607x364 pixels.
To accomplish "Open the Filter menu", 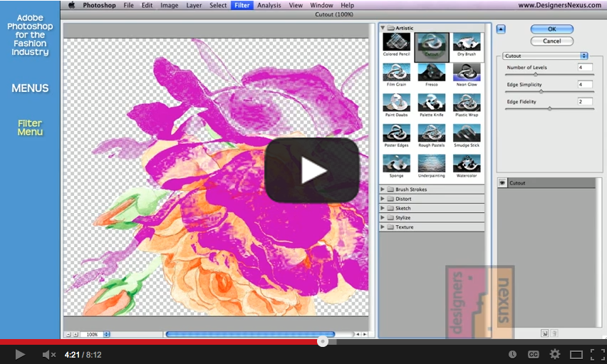I will (x=242, y=5).
